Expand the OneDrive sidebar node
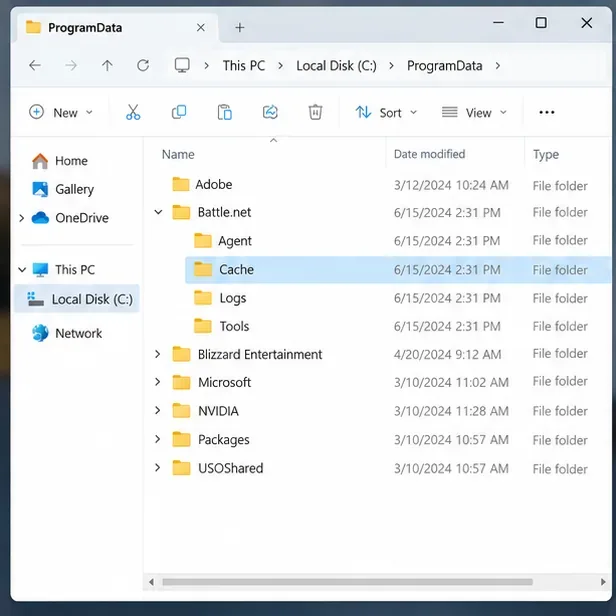The height and width of the screenshot is (616, 616). [x=22, y=218]
